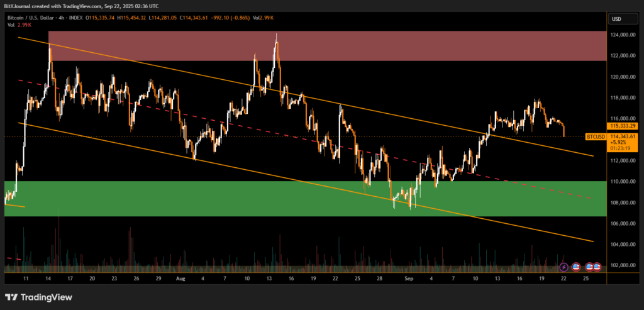
Task: Select the Vol 2.99K indicator legend
Action: pyautogui.click(x=20, y=25)
